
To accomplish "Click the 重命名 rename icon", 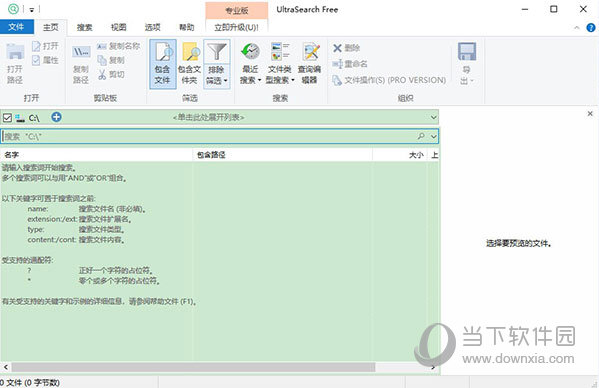I will [337, 64].
